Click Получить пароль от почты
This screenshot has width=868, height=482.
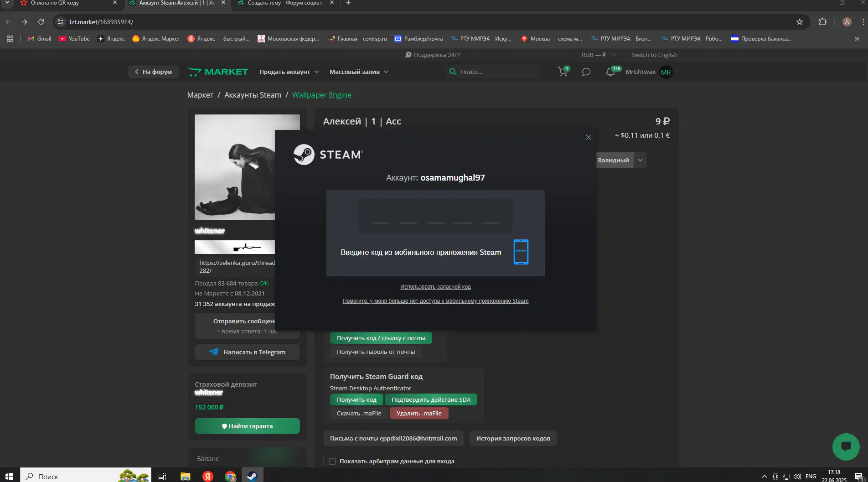pos(376,352)
